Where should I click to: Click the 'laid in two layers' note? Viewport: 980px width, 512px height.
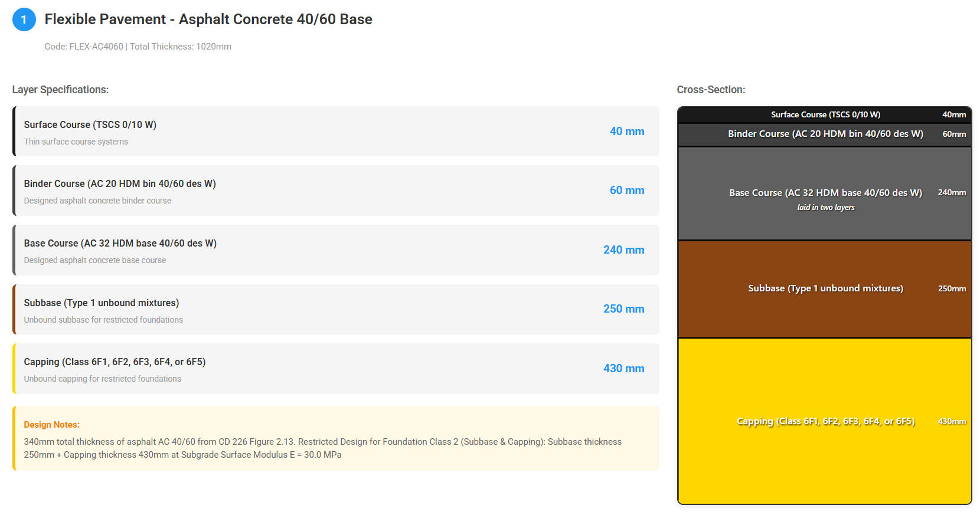click(x=825, y=208)
